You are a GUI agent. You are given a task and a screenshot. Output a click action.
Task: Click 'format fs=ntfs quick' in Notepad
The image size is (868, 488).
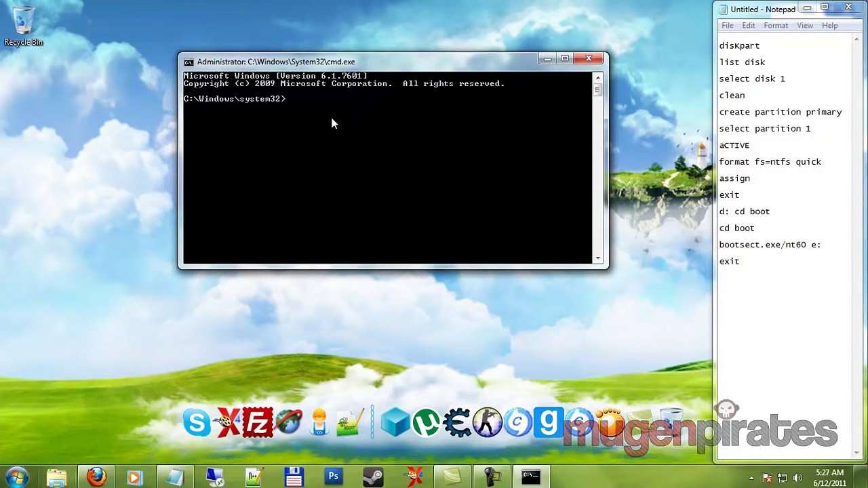770,162
